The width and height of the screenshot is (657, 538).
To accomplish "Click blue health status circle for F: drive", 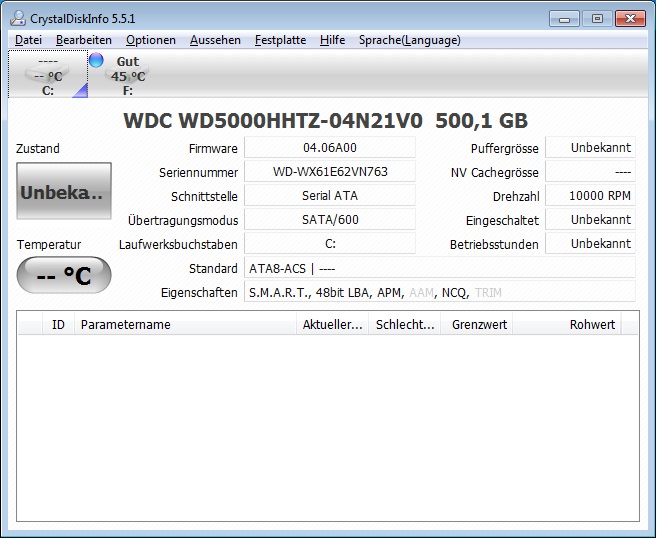I will [96, 60].
